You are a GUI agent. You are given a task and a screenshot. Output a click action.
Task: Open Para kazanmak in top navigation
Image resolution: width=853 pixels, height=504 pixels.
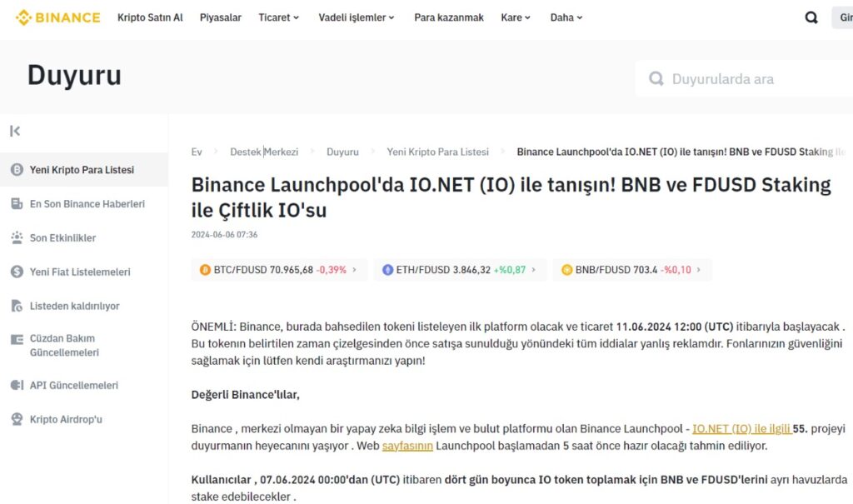449,17
